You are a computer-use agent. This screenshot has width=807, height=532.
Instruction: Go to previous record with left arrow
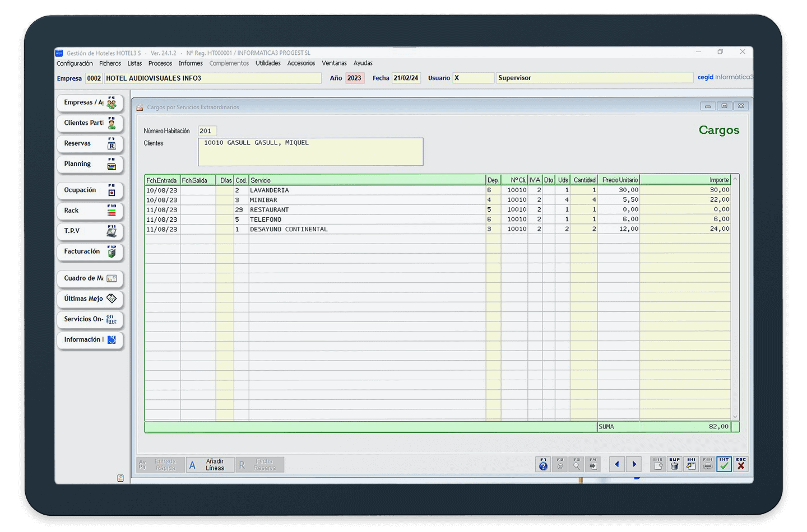(x=617, y=464)
